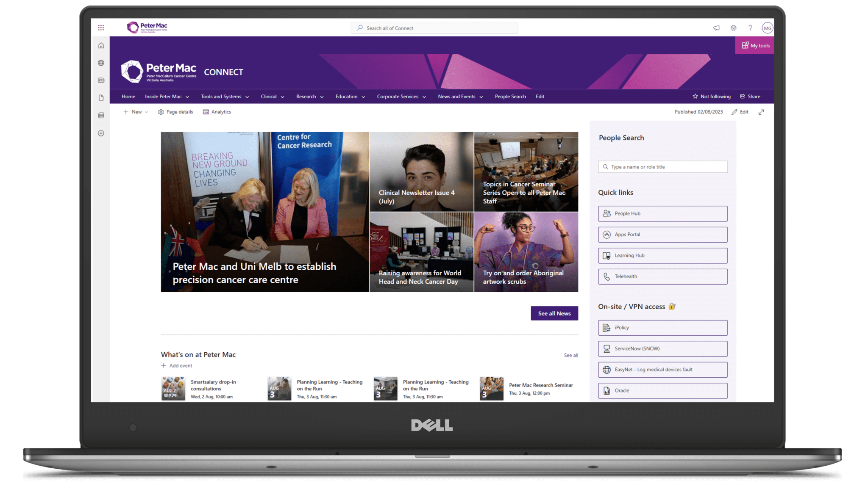868x492 pixels.
Task: Toggle Not following star
Action: 712,97
